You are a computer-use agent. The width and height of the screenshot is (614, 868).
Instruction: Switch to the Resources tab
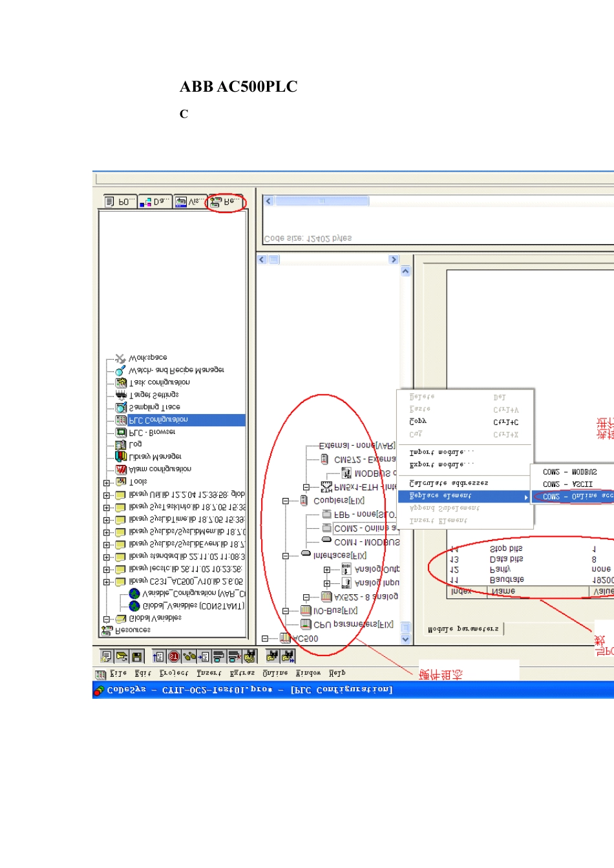226,201
